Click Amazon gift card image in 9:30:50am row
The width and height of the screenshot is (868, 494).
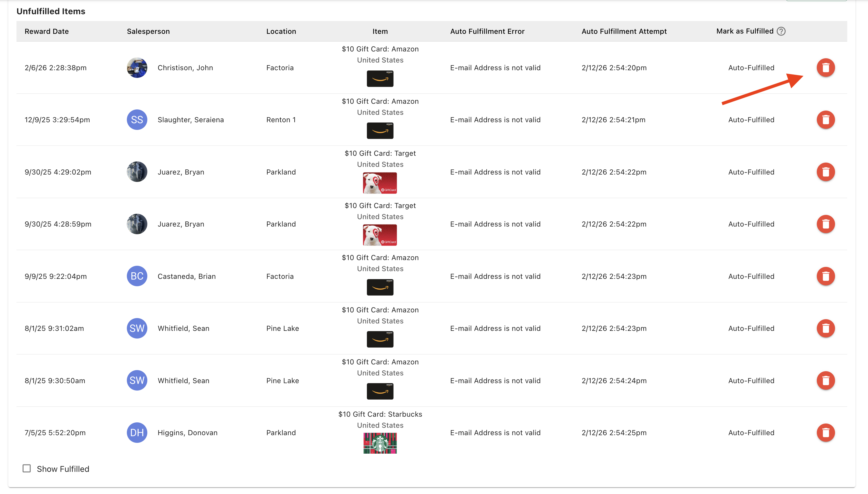(x=380, y=392)
